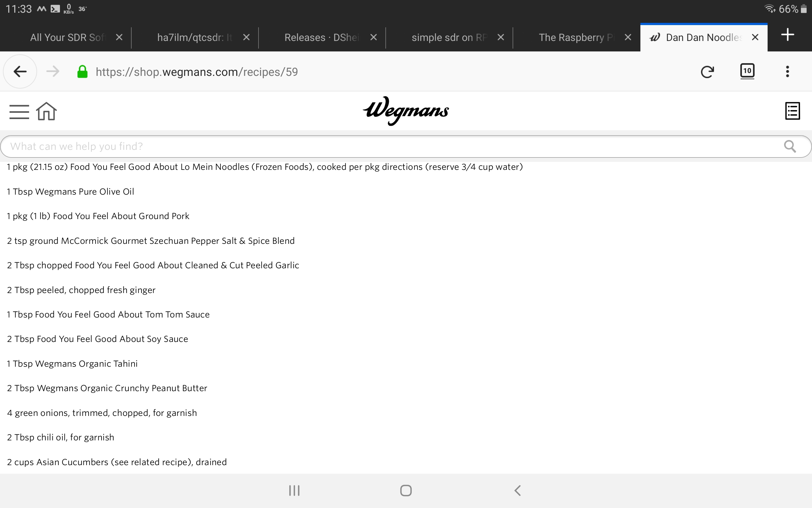Close the All Your SDR Software tab
Viewport: 812px width, 508px height.
[119, 37]
